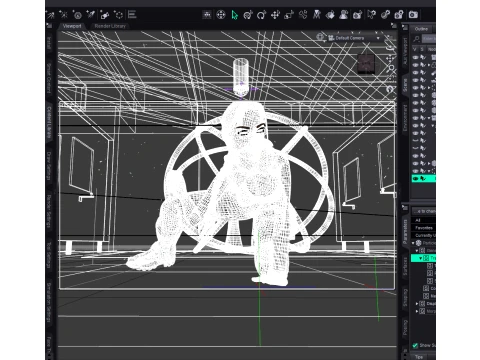This screenshot has height=360, width=480.
Task: Click the arrow beside Default Camera
Action: (x=378, y=38)
